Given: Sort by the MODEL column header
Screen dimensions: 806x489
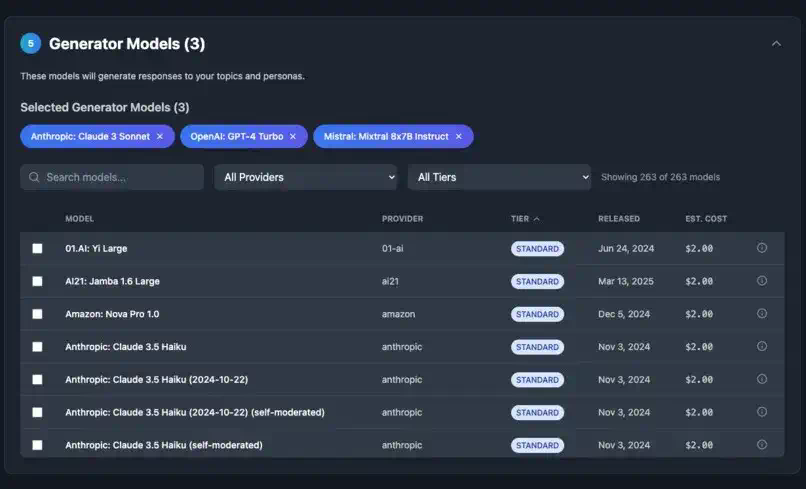Looking at the screenshot, I should point(80,219).
